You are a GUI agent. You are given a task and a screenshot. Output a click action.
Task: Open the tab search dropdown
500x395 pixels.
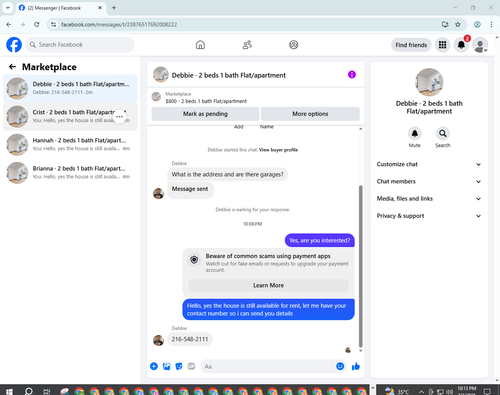pos(8,7)
